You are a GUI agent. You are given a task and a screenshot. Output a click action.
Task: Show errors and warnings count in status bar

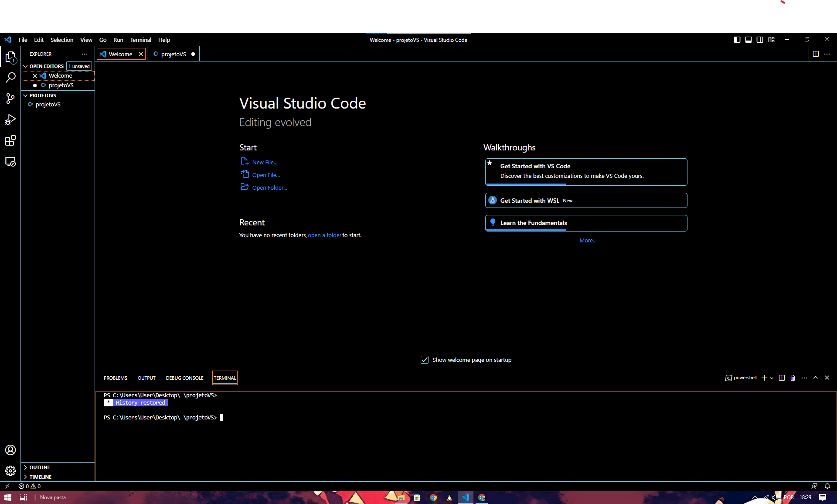(30, 486)
